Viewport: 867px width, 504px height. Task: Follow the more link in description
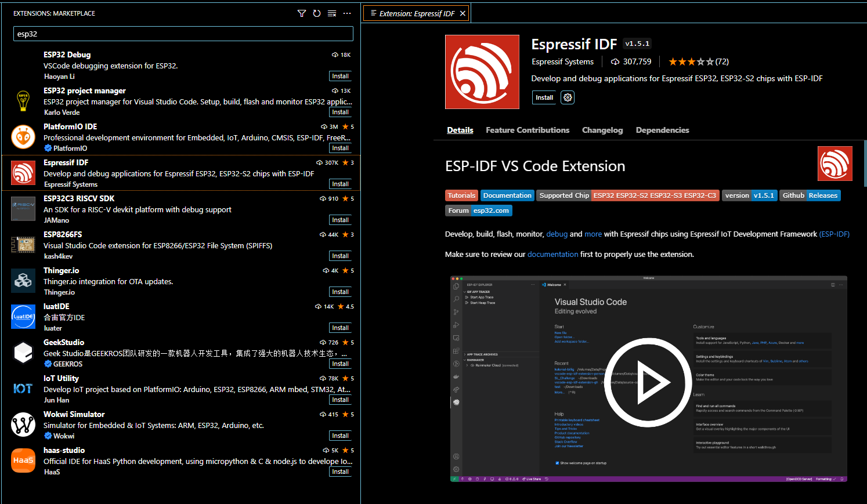tap(593, 234)
